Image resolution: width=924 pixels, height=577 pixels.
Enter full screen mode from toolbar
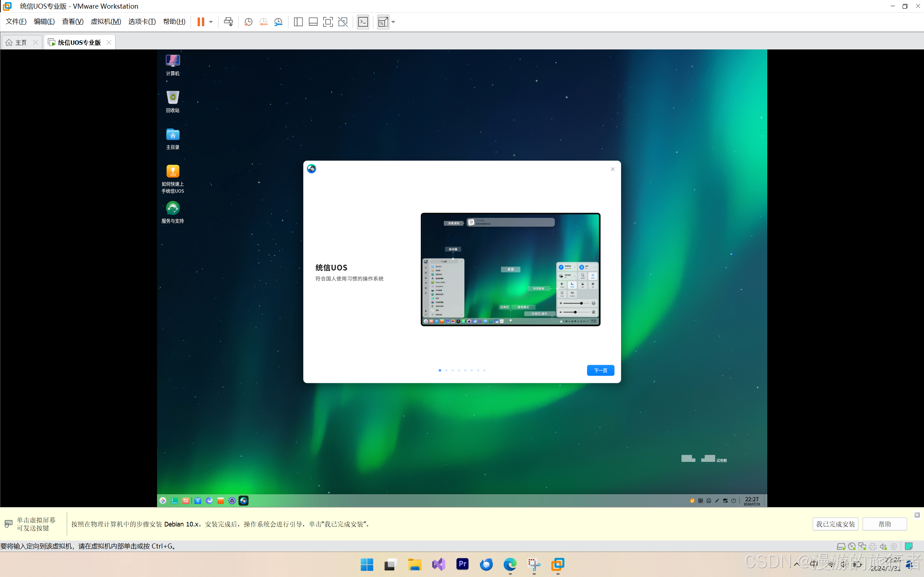[328, 22]
